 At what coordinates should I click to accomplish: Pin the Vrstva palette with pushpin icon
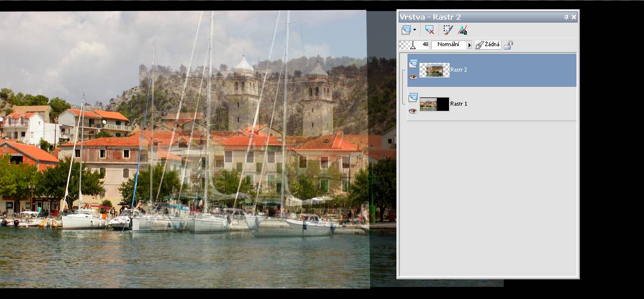tap(566, 17)
